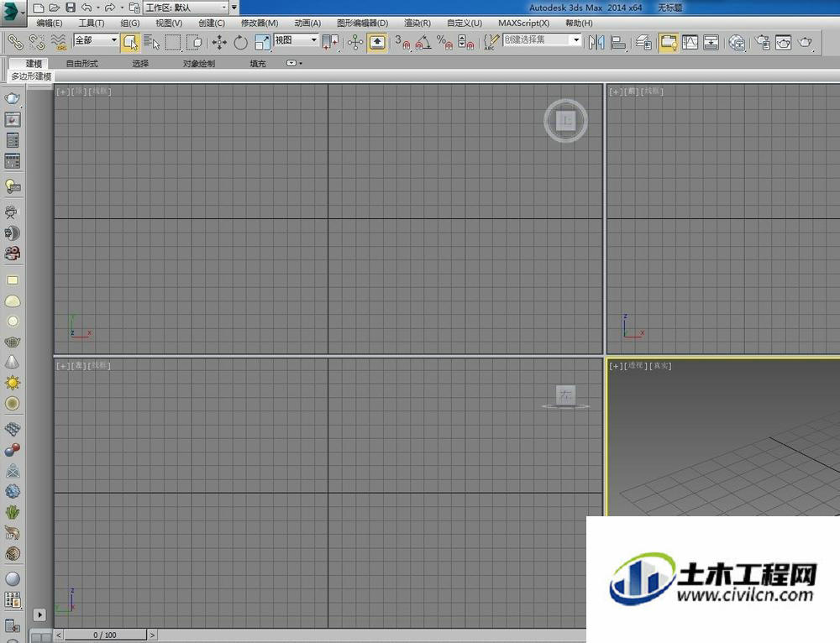Toggle the Graphite ribbon display
The image size is (840, 643).
[x=668, y=42]
